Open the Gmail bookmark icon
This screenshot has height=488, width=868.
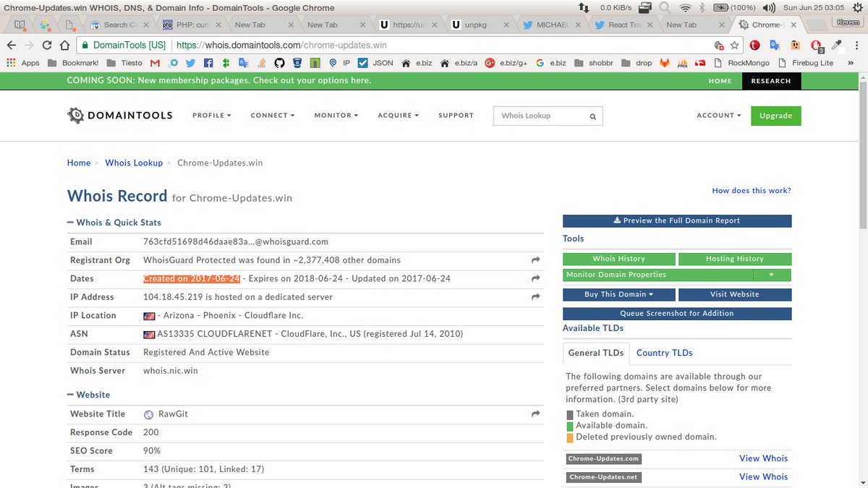point(155,63)
